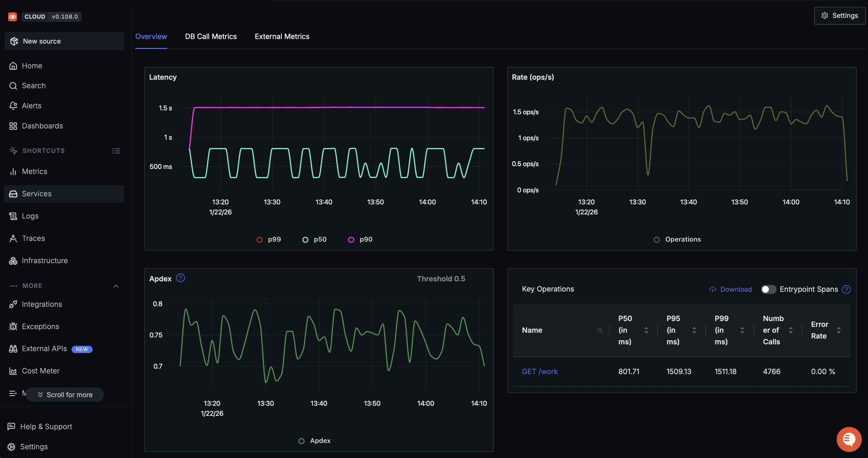Go to Infrastructure in the sidebar
Screen dimensions: 868x458
tap(44, 261)
